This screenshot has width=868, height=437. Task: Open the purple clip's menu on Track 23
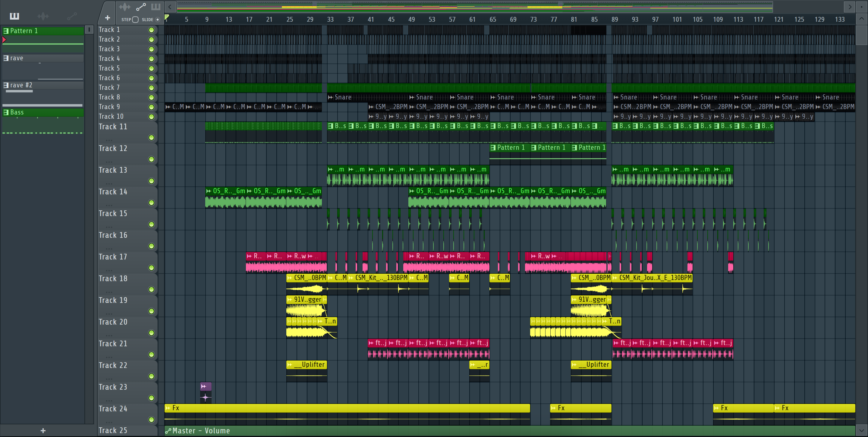point(203,386)
